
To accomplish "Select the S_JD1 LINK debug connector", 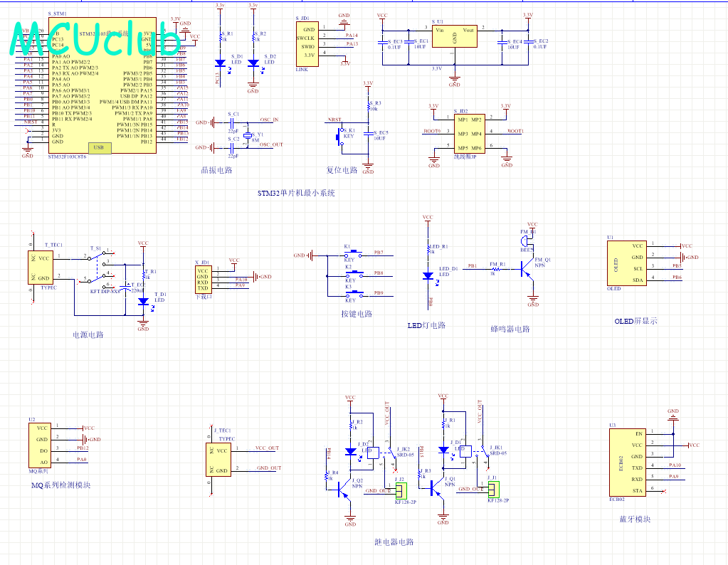I will pos(307,44).
